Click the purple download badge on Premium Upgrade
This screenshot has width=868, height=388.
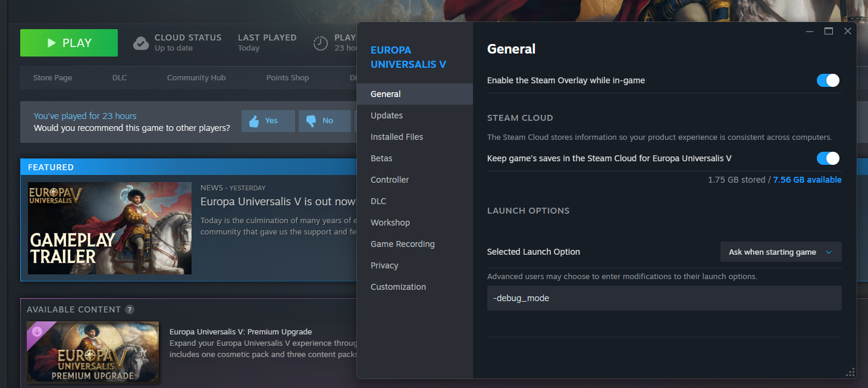[37, 331]
